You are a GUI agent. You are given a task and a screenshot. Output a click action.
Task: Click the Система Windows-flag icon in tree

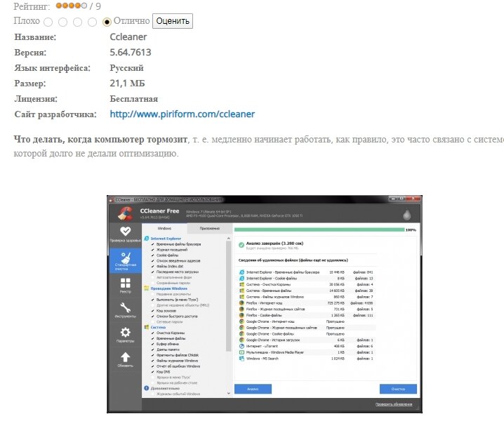click(x=146, y=327)
